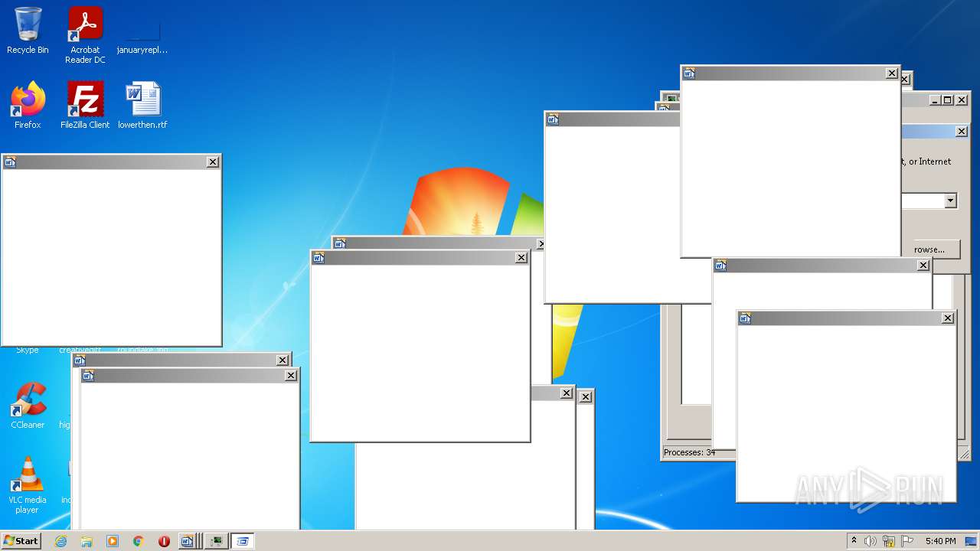The height and width of the screenshot is (551, 980).
Task: Select the lowerthen.rtf document icon
Action: [142, 106]
